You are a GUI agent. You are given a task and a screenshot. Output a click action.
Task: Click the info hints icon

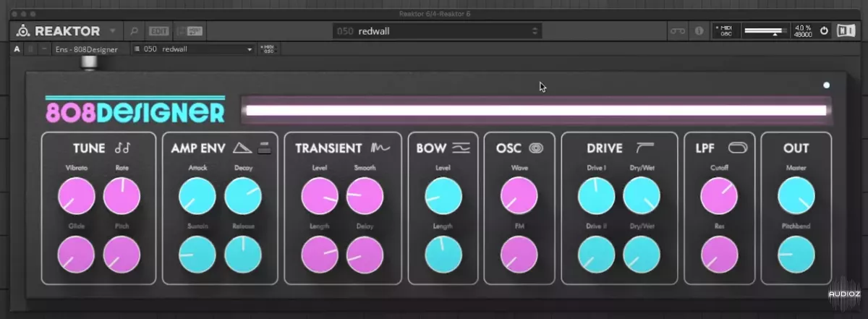[699, 31]
